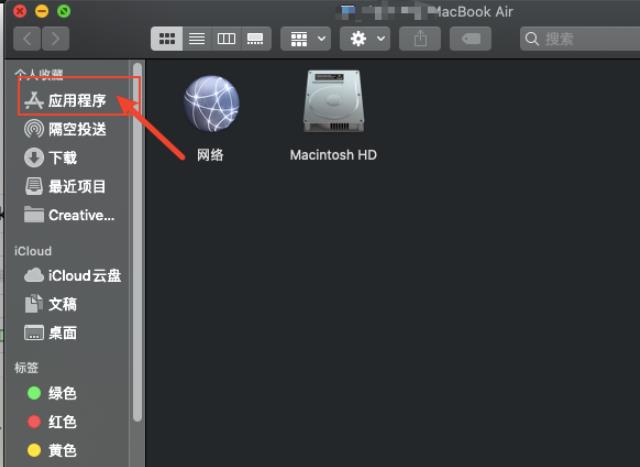The width and height of the screenshot is (640, 467).
Task: Switch to icon view
Action: (x=167, y=39)
